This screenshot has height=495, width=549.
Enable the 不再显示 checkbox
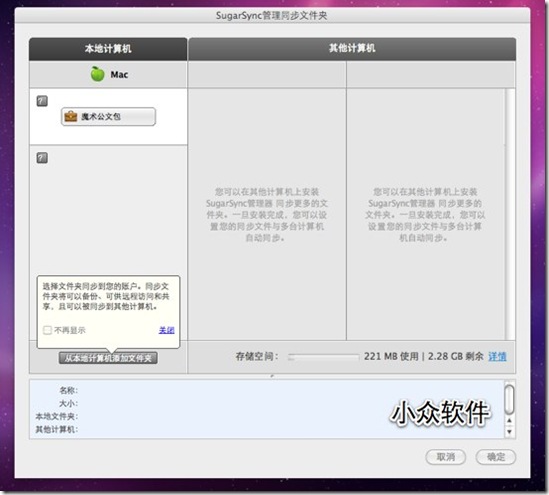(47, 330)
